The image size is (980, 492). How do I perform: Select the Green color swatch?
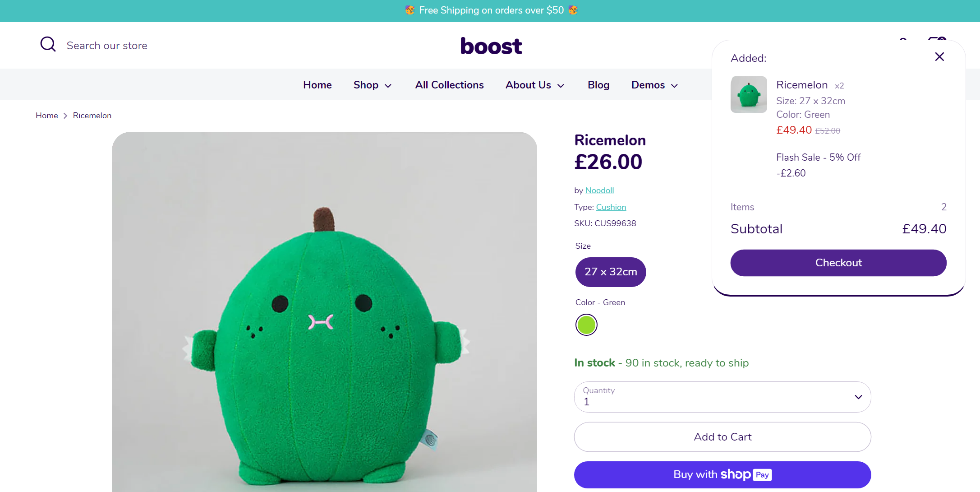click(x=586, y=325)
